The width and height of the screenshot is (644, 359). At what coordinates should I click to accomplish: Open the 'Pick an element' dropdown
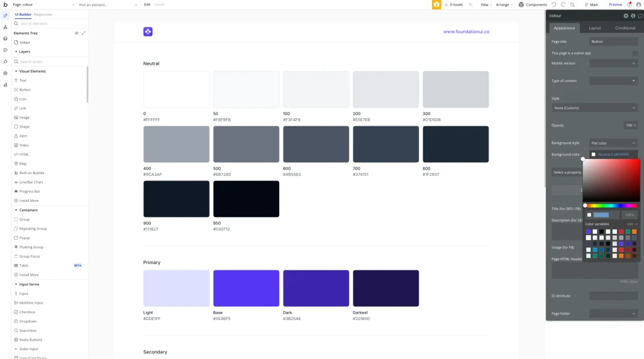[108, 4]
